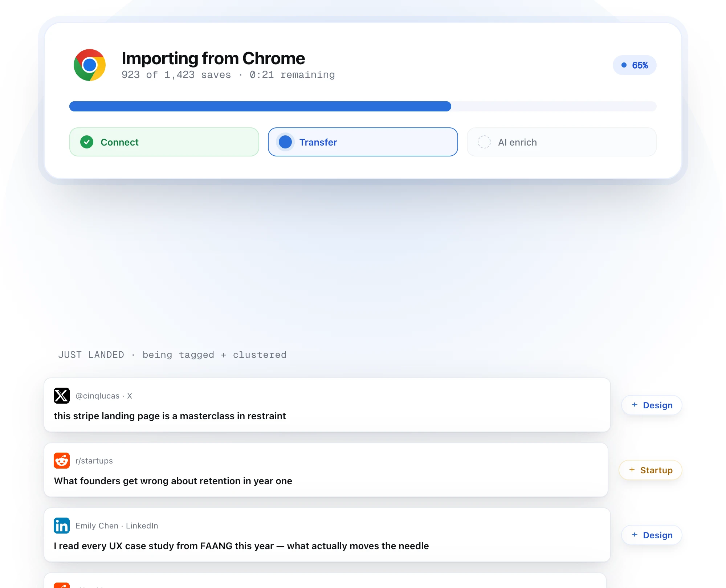This screenshot has height=588, width=726.
Task: Select the AI enrich step
Action: click(x=562, y=142)
